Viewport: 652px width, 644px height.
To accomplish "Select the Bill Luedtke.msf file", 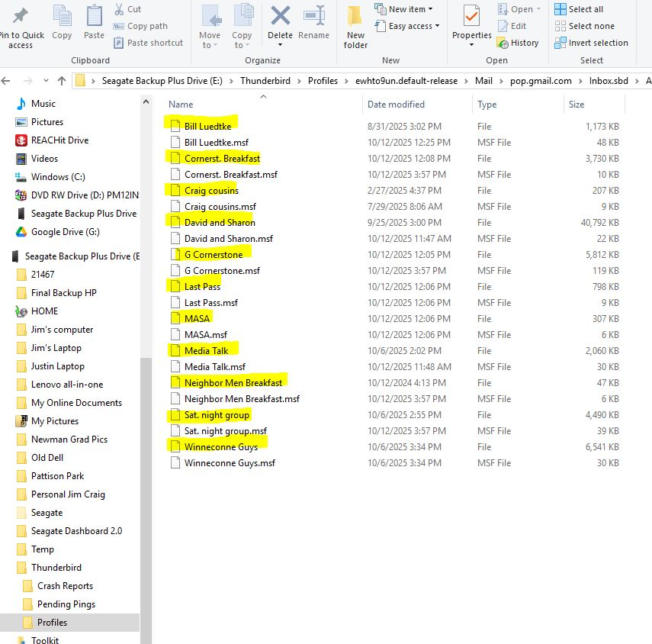I will coord(217,142).
